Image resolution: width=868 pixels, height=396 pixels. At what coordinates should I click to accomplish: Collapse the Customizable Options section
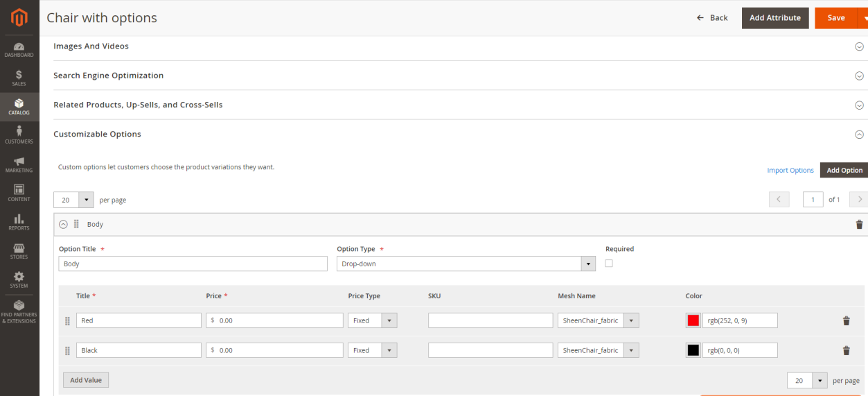(859, 135)
